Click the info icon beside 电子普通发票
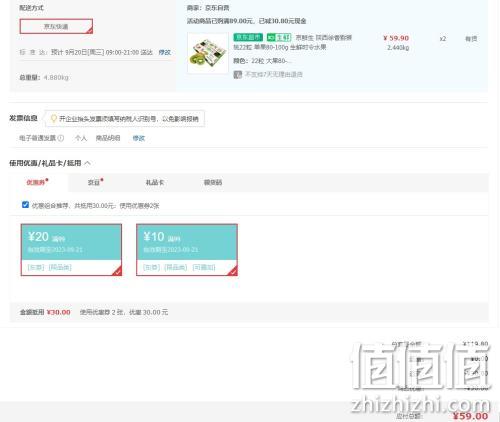Image resolution: width=500 pixels, height=422 pixels. (x=61, y=138)
